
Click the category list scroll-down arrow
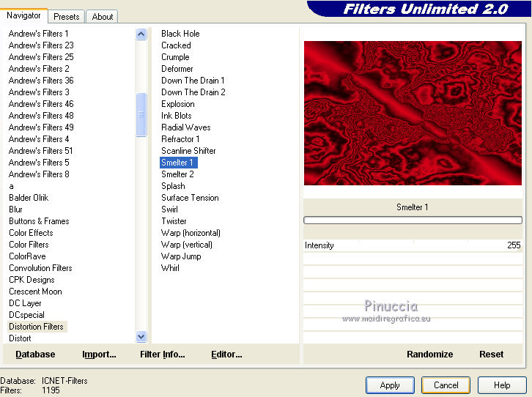pos(141,337)
